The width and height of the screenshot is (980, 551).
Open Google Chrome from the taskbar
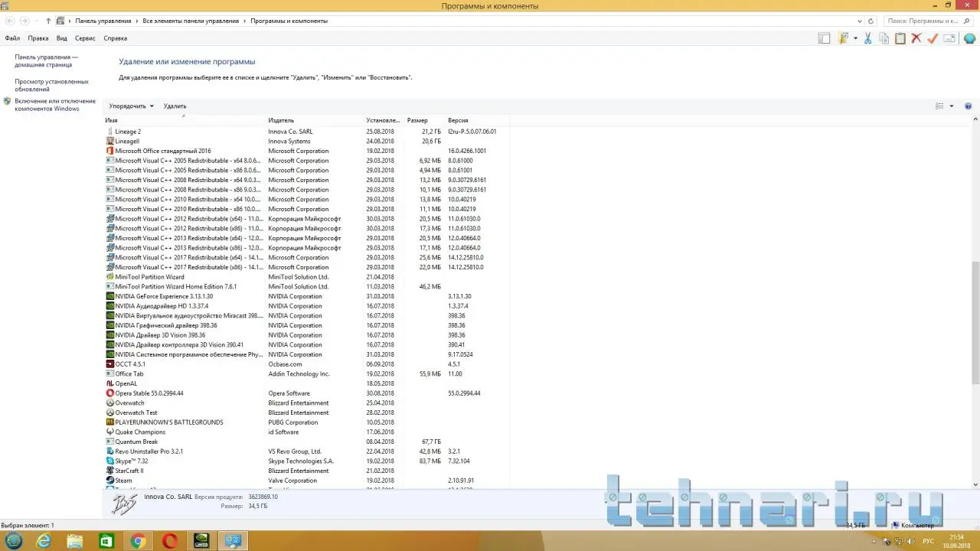point(138,541)
